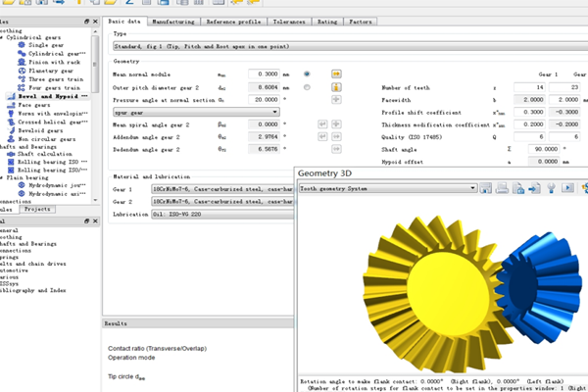Open the Tolerances tab
Screen dimensions: 588x392
(x=289, y=22)
